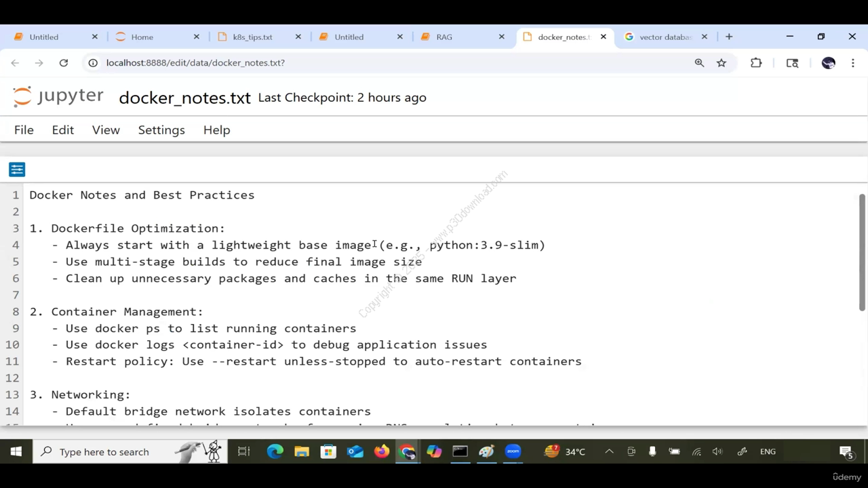868x488 pixels.
Task: Close the Home tab
Action: click(x=197, y=37)
